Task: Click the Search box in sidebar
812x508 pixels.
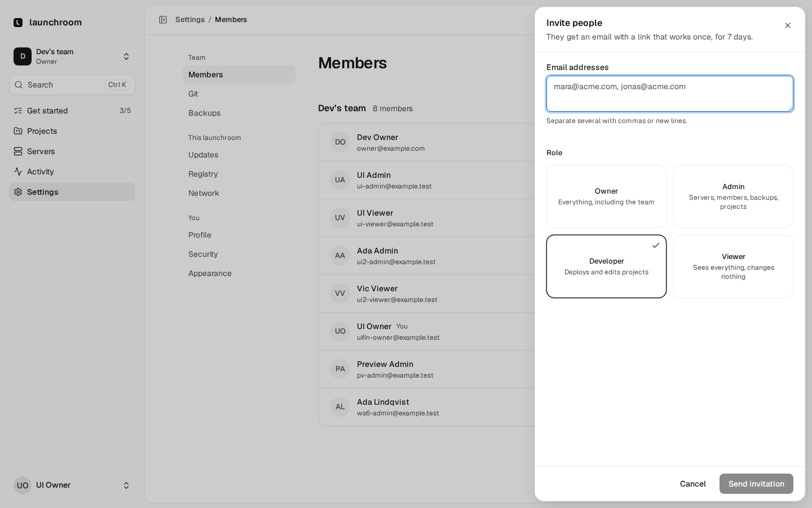Action: [x=72, y=85]
